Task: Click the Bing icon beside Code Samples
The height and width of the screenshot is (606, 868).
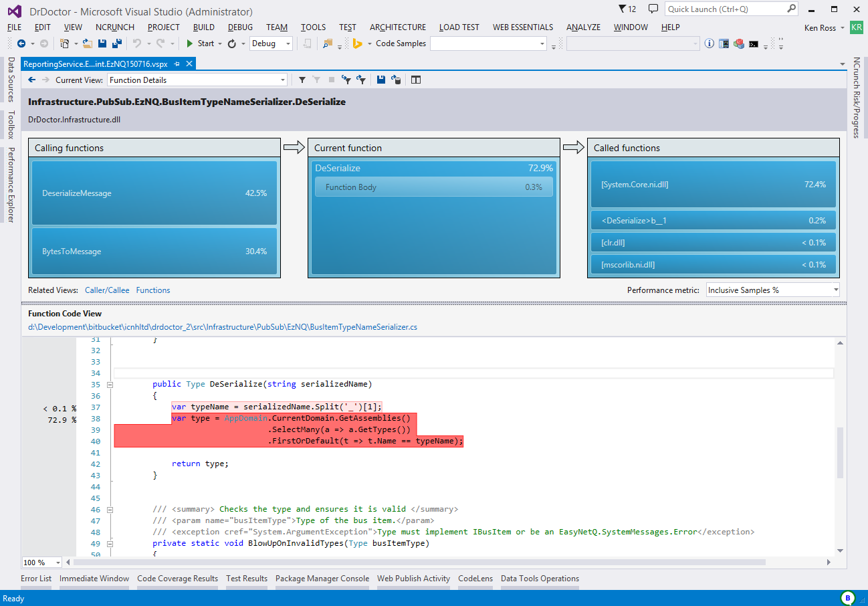Action: coord(358,43)
